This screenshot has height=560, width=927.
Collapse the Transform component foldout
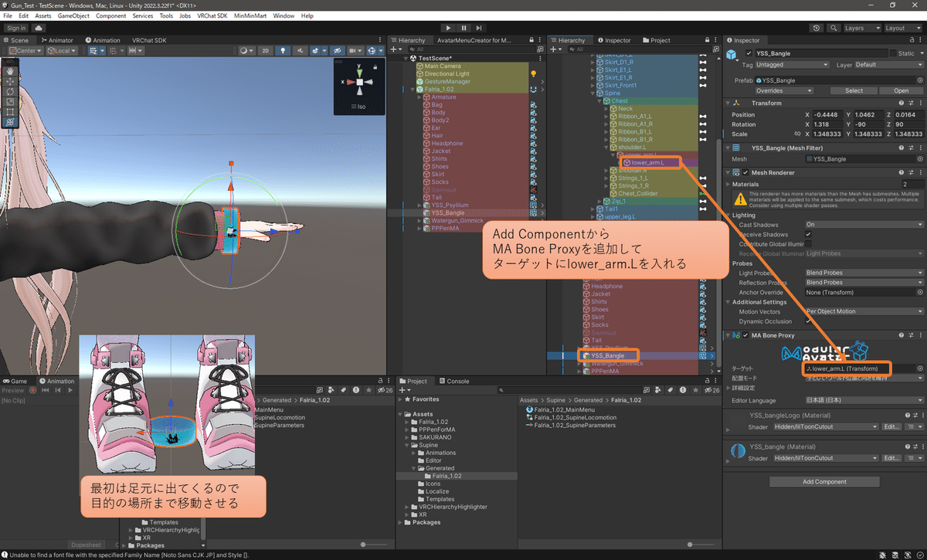coord(728,103)
